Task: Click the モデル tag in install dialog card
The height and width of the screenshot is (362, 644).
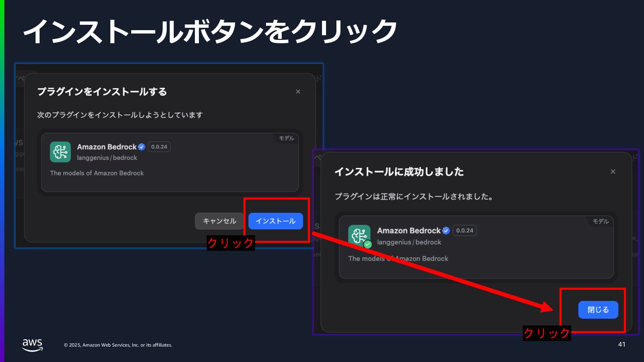Action: click(x=286, y=138)
